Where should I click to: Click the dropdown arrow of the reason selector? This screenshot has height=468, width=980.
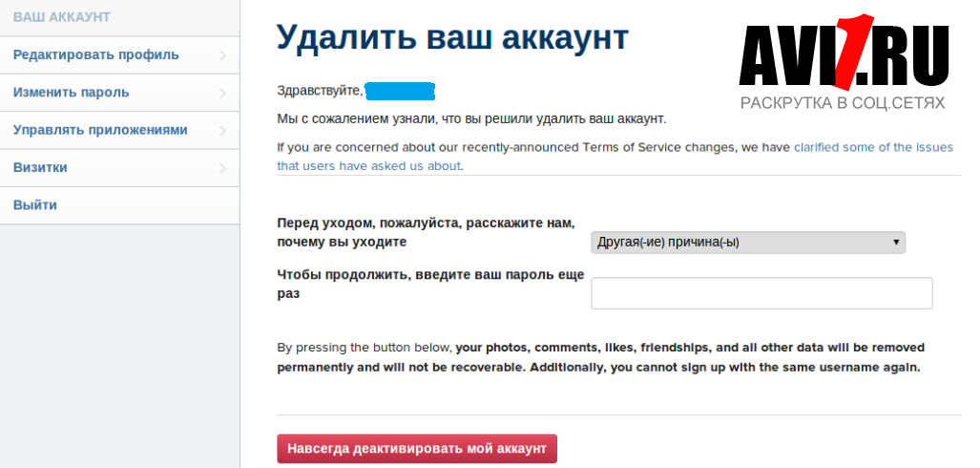[x=896, y=243]
